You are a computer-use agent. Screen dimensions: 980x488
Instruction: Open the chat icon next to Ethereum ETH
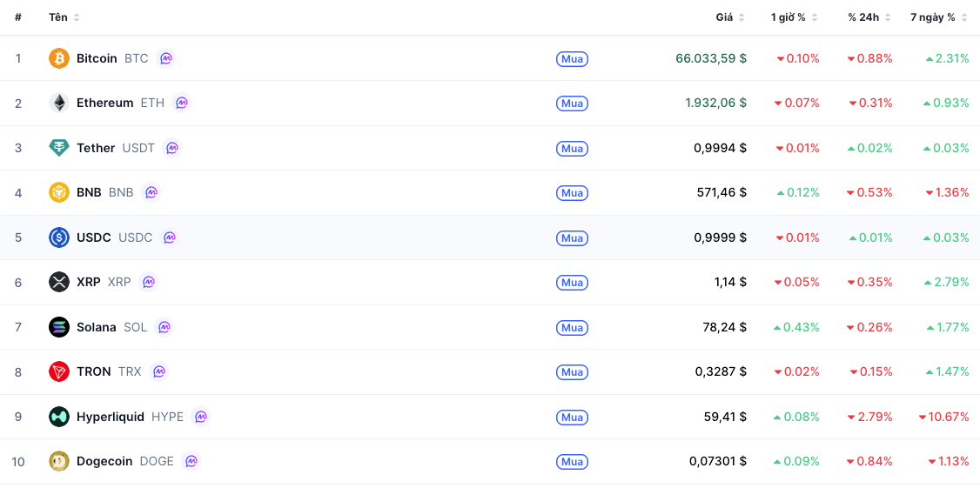pyautogui.click(x=181, y=103)
